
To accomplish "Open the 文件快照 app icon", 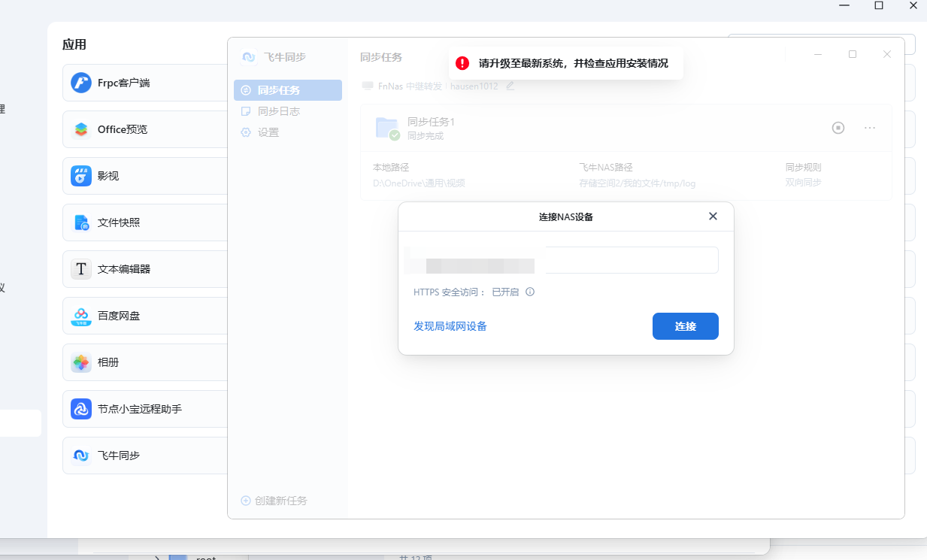I will (81, 222).
